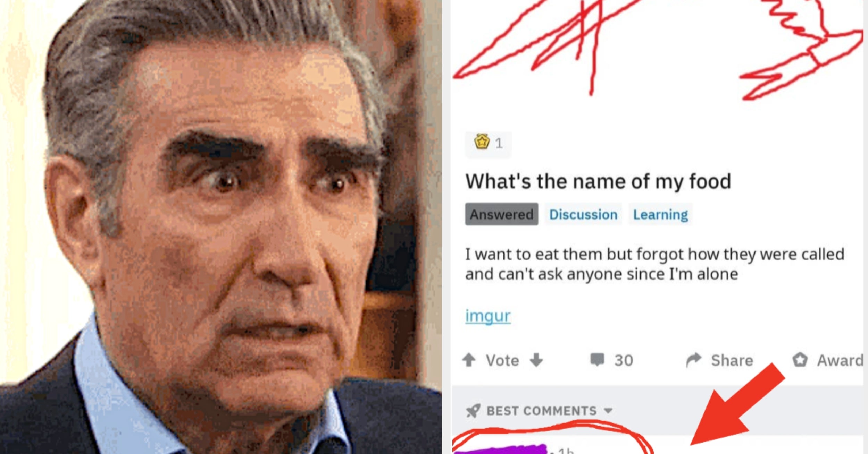Screen dimensions: 868x454
Task: Open comments via speech bubble icon
Action: pos(597,360)
